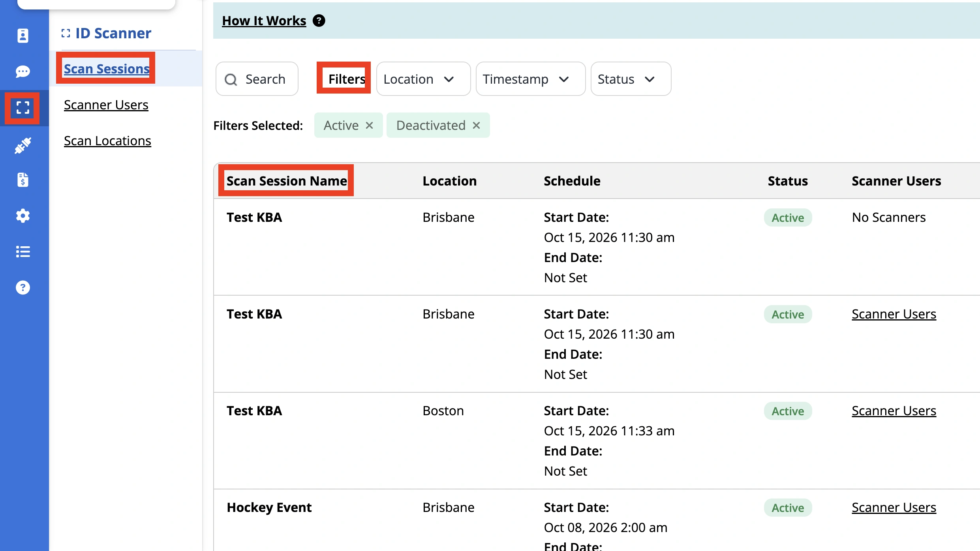Open Scanner Users link in Boston row
This screenshot has height=551, width=980.
point(894,411)
